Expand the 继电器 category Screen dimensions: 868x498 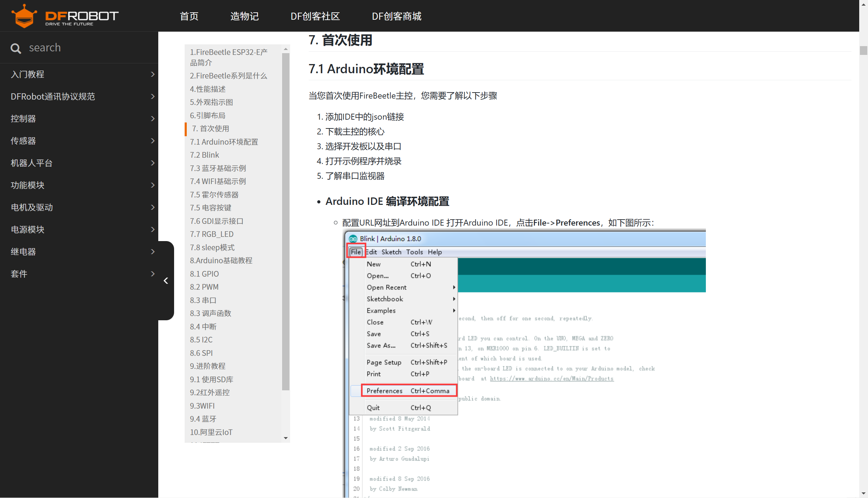pos(79,252)
